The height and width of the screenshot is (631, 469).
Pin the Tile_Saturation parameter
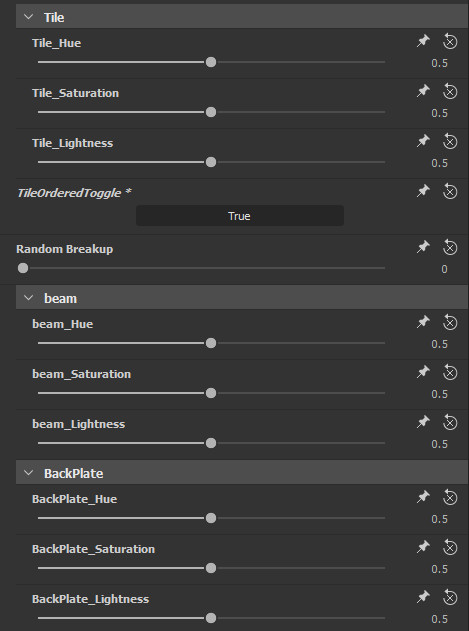point(423,91)
